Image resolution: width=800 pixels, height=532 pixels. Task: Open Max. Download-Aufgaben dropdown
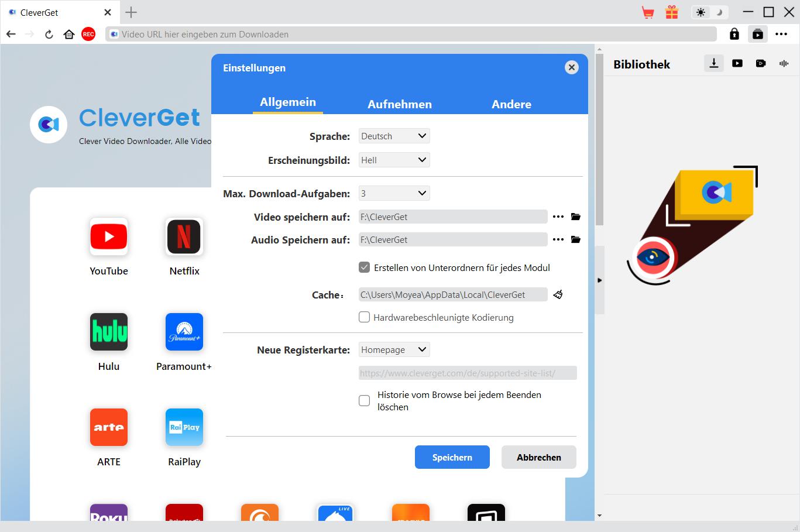pos(394,194)
